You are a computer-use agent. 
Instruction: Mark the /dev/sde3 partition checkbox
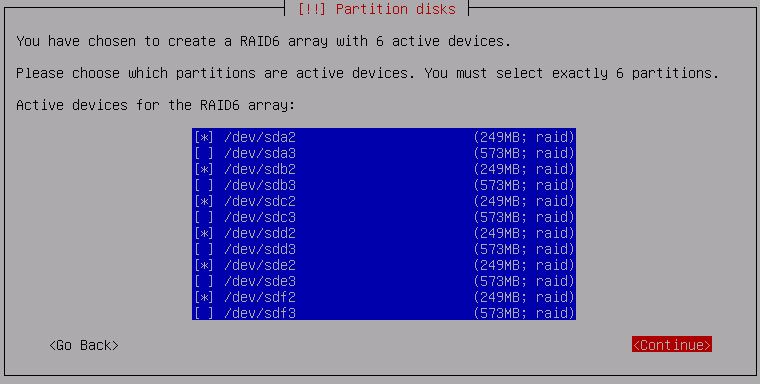[x=204, y=281]
